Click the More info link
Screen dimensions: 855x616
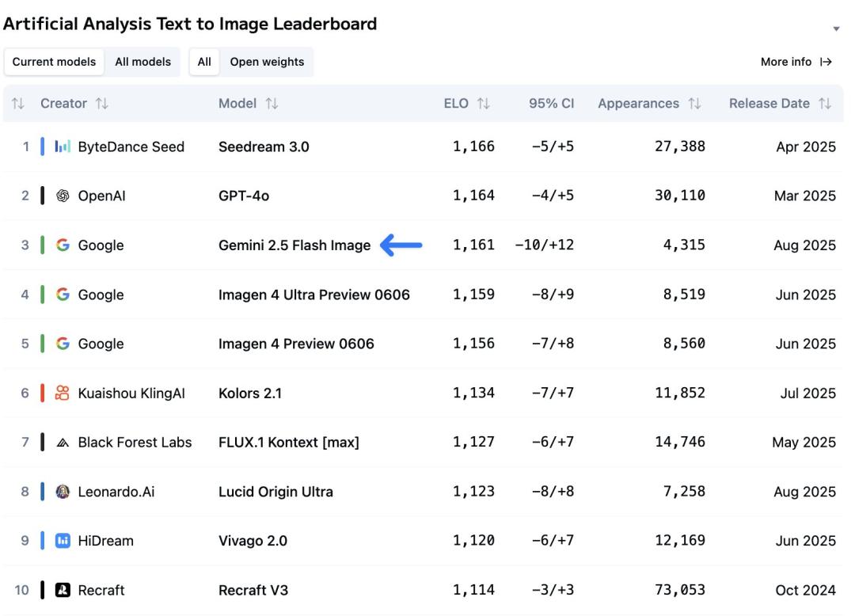point(796,62)
